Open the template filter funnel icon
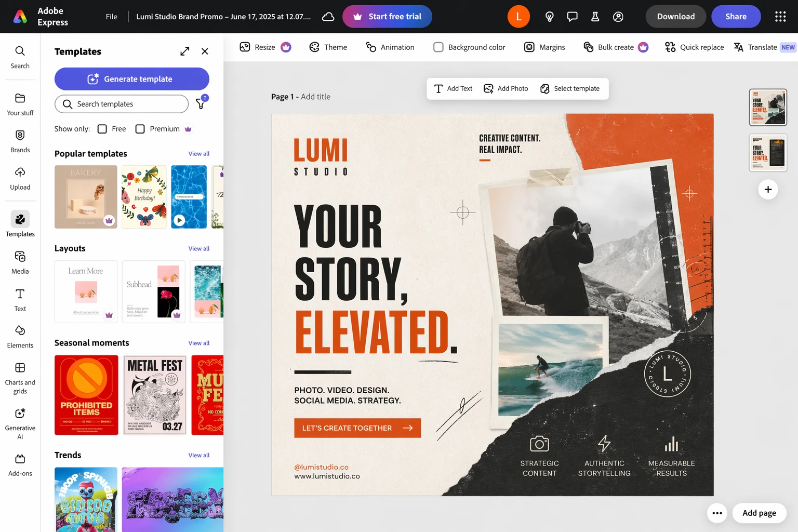The width and height of the screenshot is (798, 532). (x=201, y=104)
